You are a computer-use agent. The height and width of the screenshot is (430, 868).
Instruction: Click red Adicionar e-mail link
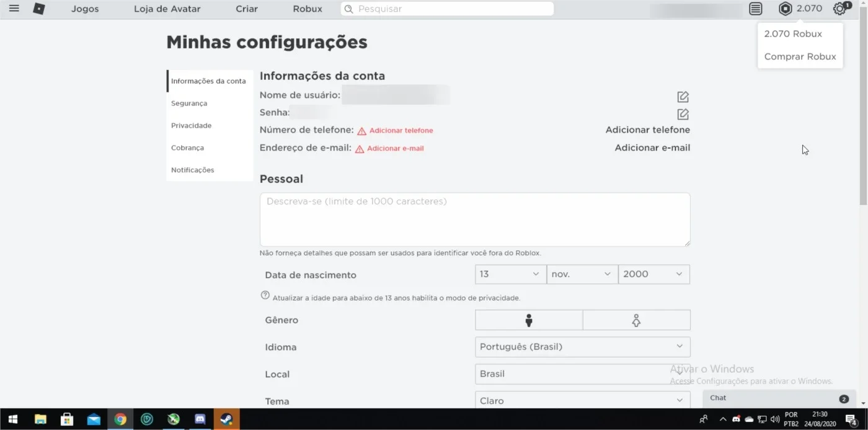click(396, 149)
